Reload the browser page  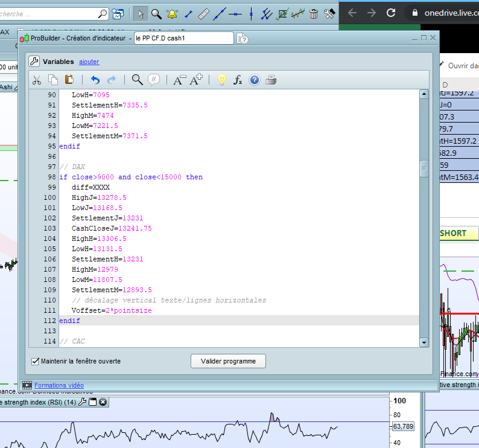click(x=391, y=13)
